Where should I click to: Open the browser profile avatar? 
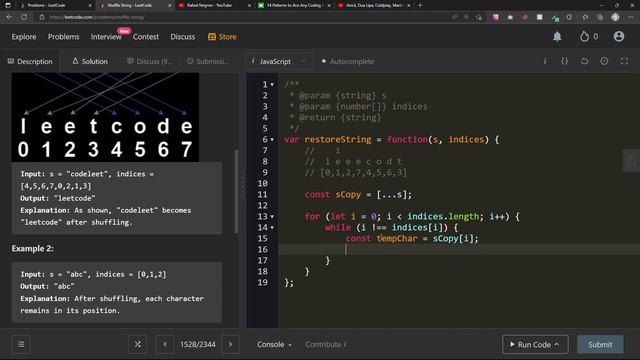click(x=615, y=17)
